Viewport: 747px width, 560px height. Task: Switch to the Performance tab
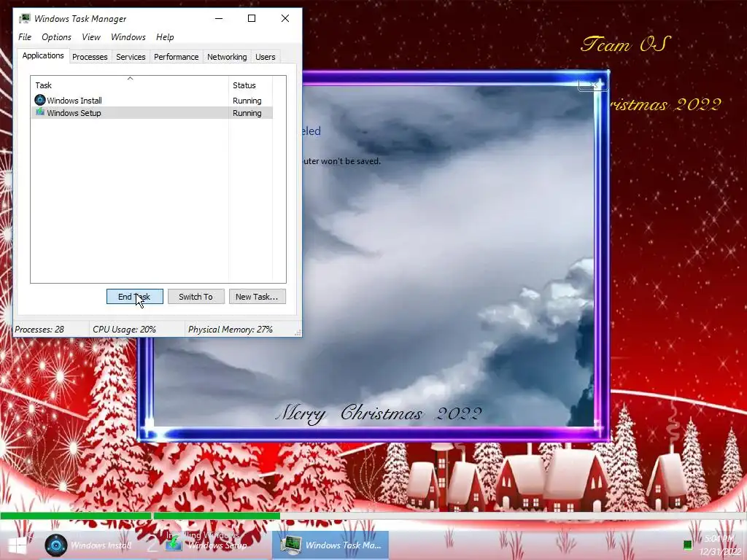(x=177, y=57)
